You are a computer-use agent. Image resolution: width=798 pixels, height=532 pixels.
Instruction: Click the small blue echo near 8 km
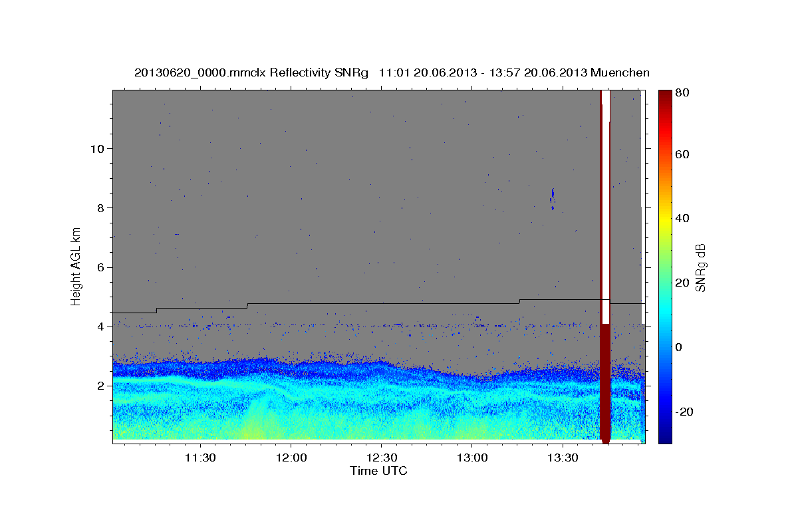552,199
